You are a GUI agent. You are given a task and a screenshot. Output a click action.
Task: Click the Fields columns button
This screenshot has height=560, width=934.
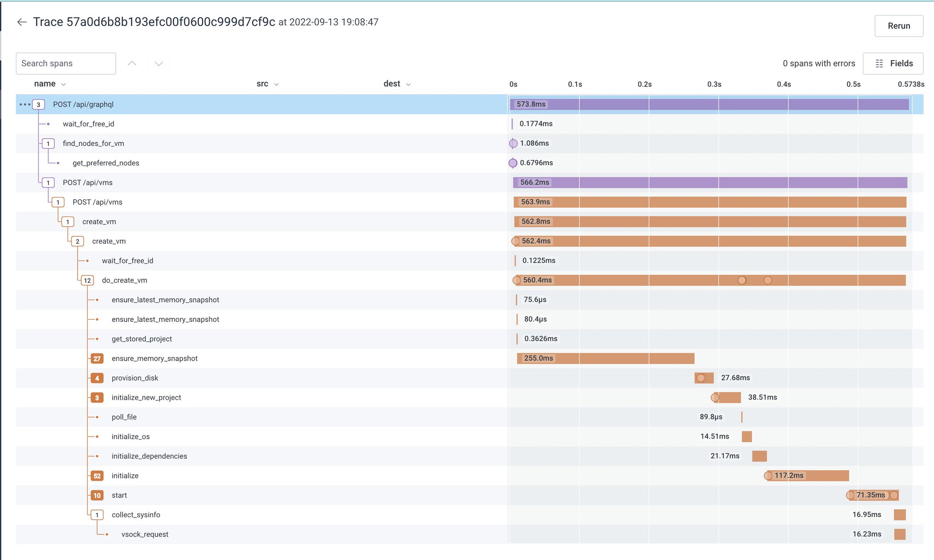[892, 63]
